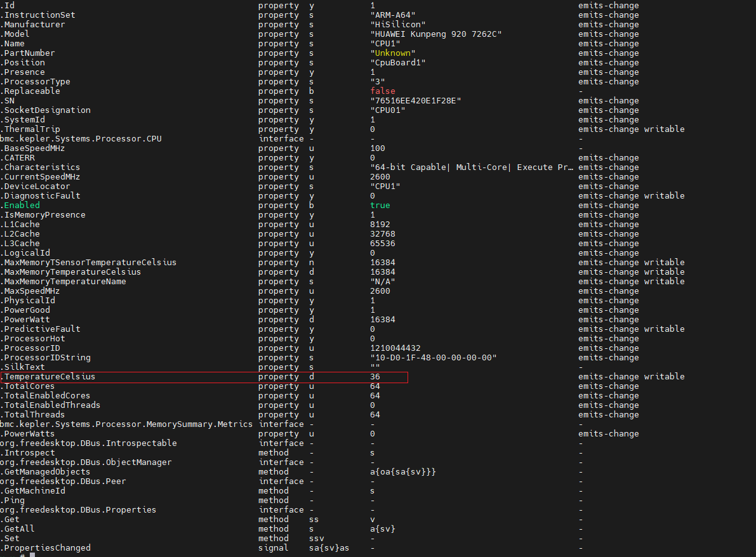Screen dimensions: 756x557
Task: Click the yellow "Unknown" part number value
Action: (393, 53)
